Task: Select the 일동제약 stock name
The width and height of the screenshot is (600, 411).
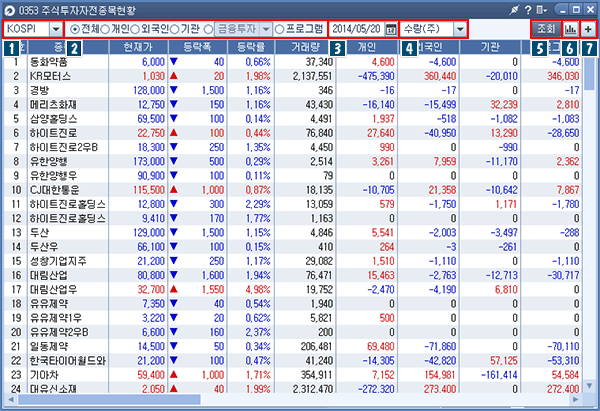Action: click(x=49, y=346)
